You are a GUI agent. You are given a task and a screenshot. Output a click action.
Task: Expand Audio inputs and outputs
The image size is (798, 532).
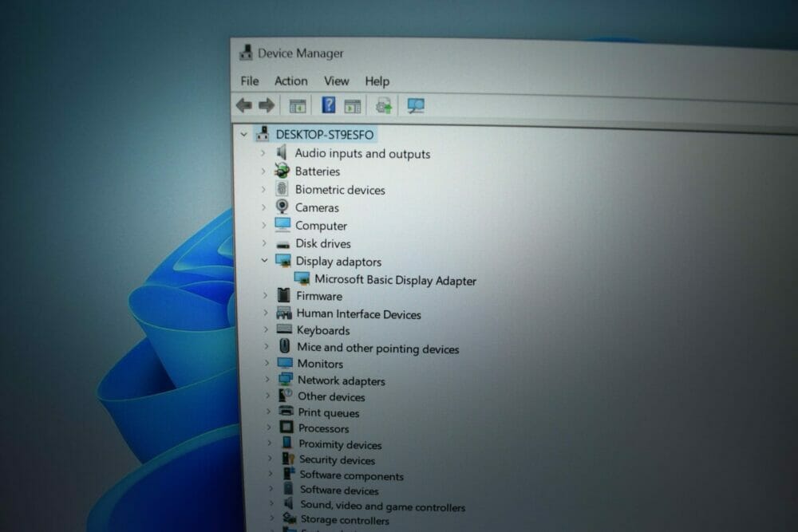point(263,152)
